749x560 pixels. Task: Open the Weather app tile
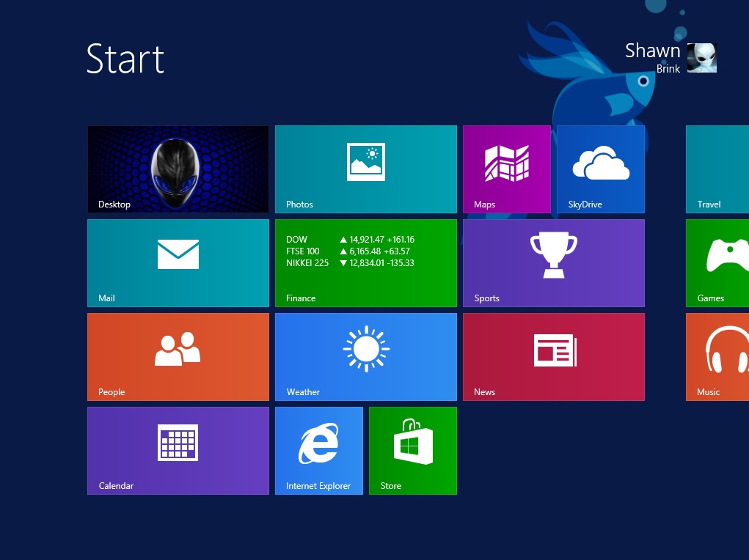click(365, 356)
